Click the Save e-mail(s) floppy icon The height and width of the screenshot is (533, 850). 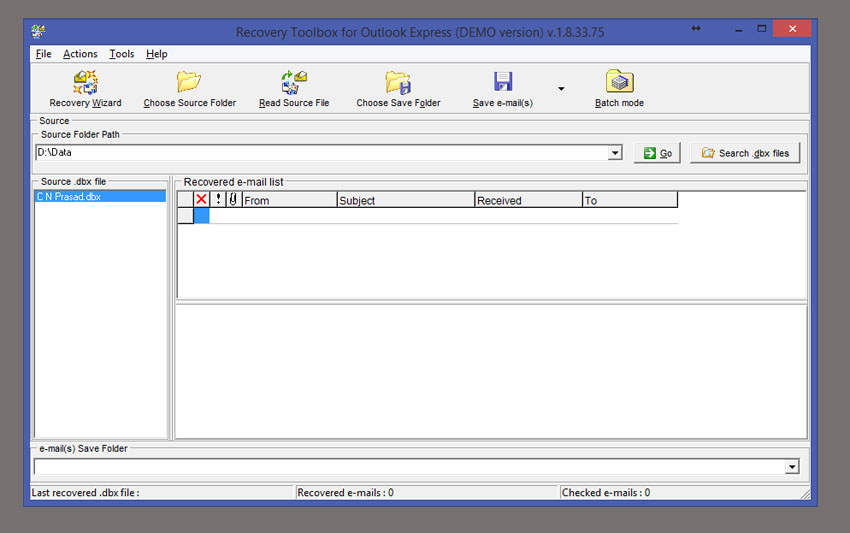click(503, 82)
